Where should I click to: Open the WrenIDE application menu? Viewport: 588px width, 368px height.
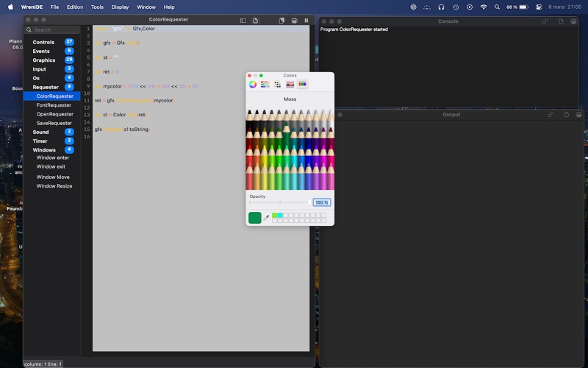point(32,7)
